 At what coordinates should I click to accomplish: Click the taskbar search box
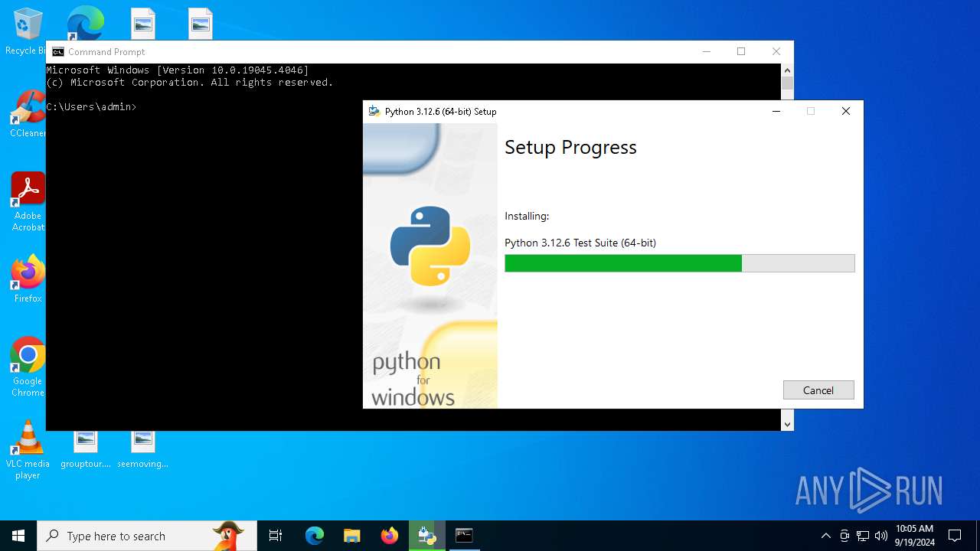pos(147,536)
